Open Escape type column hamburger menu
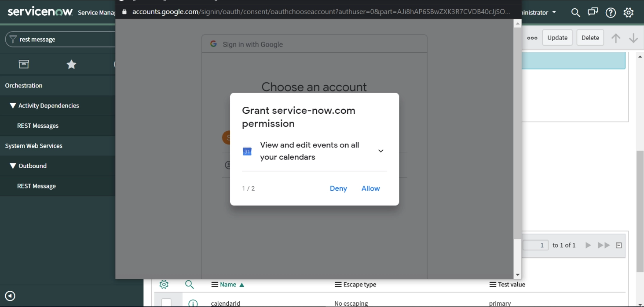This screenshot has height=307, width=644. [x=338, y=285]
